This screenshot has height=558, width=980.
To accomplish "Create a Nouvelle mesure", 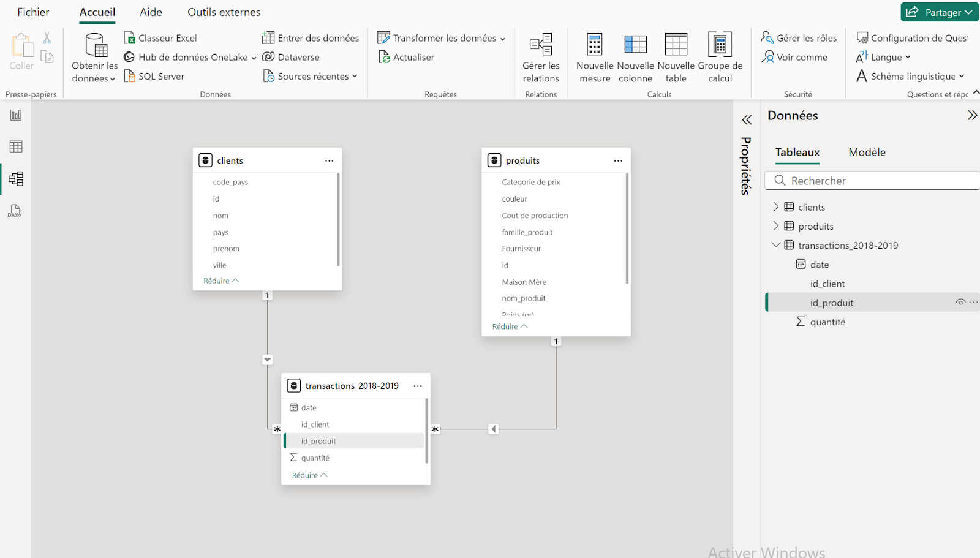I will (595, 59).
